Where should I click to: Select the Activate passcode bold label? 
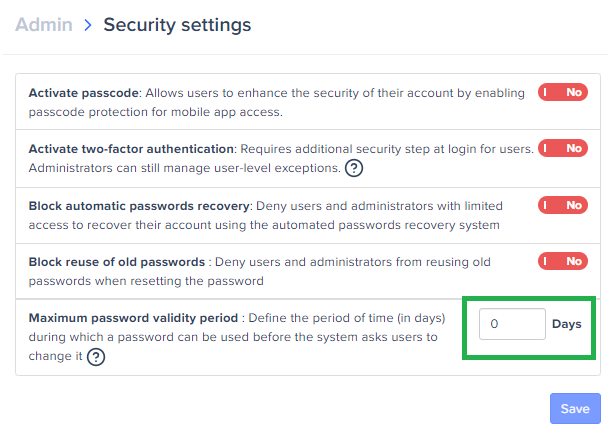83,93
